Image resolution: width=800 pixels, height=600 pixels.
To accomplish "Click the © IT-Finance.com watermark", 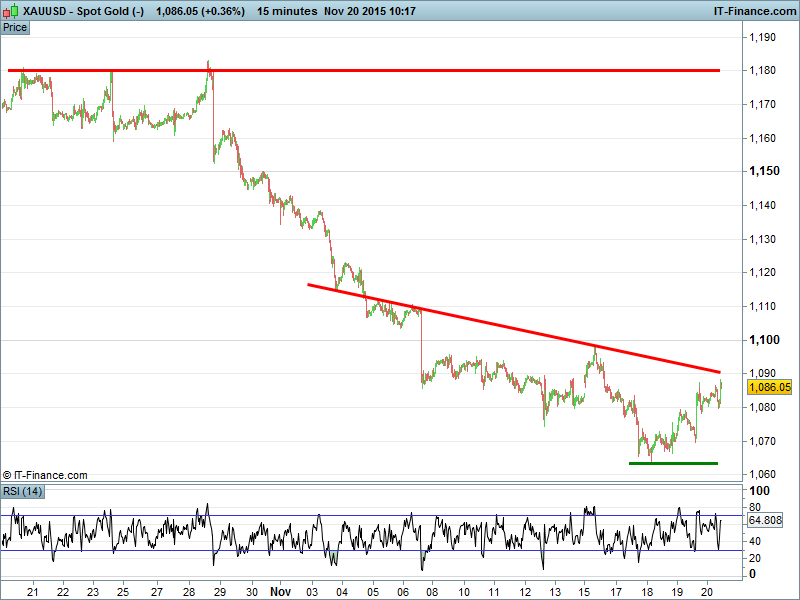I will (45, 475).
